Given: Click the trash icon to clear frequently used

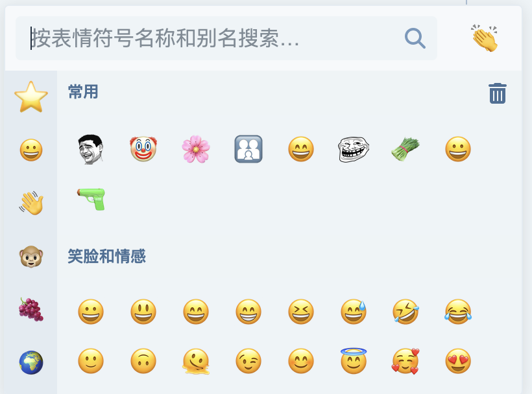Looking at the screenshot, I should click(x=498, y=93).
